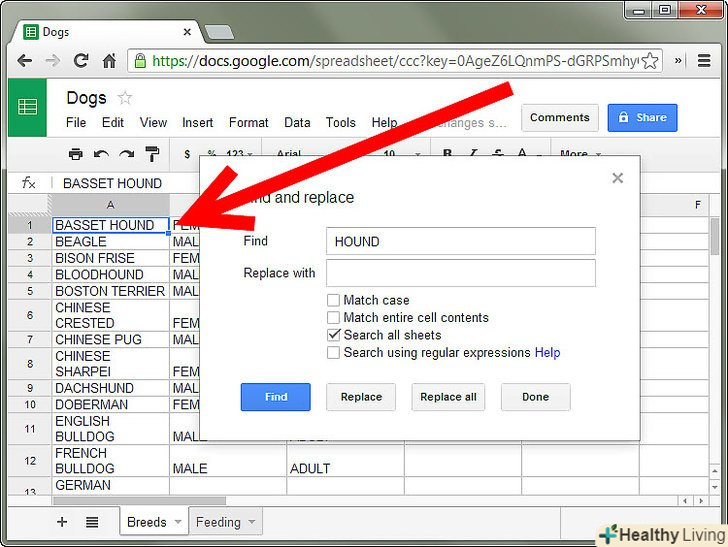Open the Tools menu
The height and width of the screenshot is (547, 728).
[340, 123]
